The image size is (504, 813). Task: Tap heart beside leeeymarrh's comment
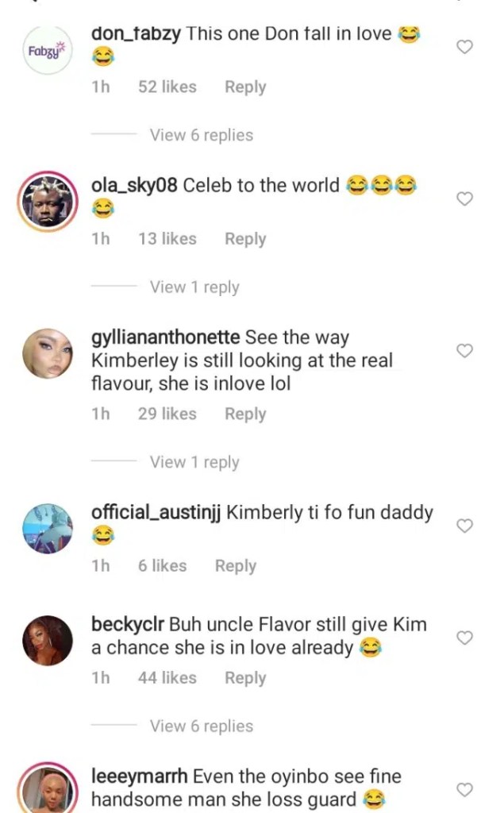pos(465,789)
